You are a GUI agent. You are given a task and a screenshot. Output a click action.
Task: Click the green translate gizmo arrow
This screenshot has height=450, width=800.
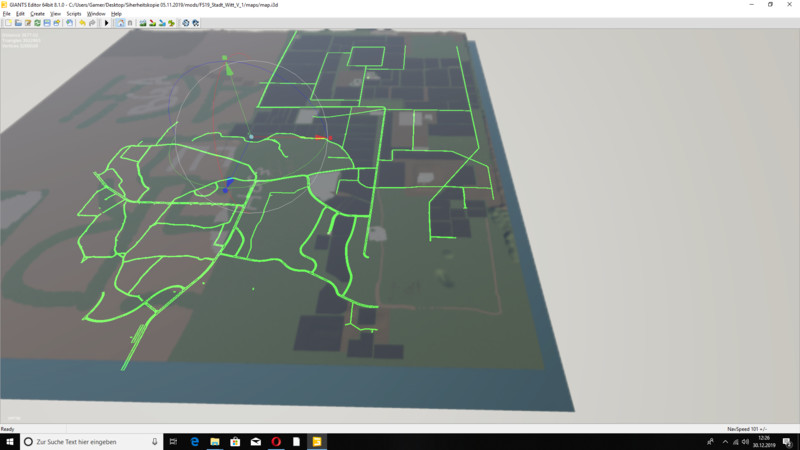[x=227, y=70]
